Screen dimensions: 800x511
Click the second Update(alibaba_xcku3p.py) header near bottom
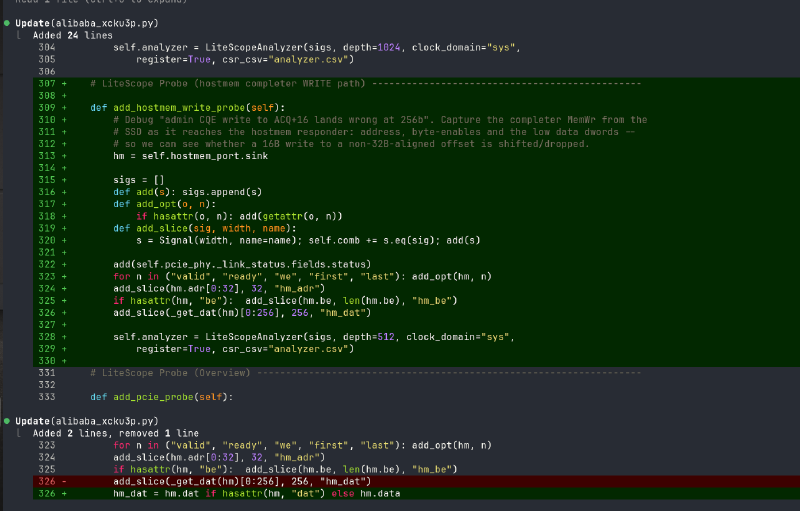[87, 421]
